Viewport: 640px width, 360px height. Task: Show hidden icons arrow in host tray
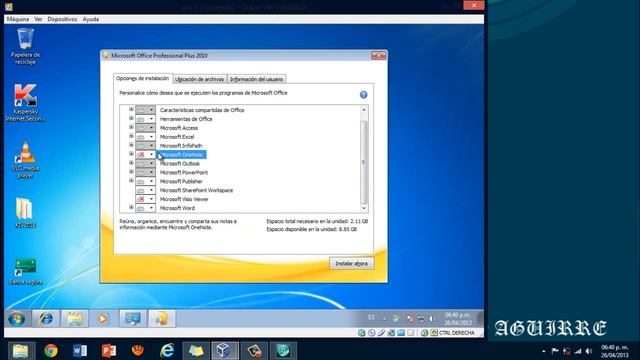(x=544, y=351)
